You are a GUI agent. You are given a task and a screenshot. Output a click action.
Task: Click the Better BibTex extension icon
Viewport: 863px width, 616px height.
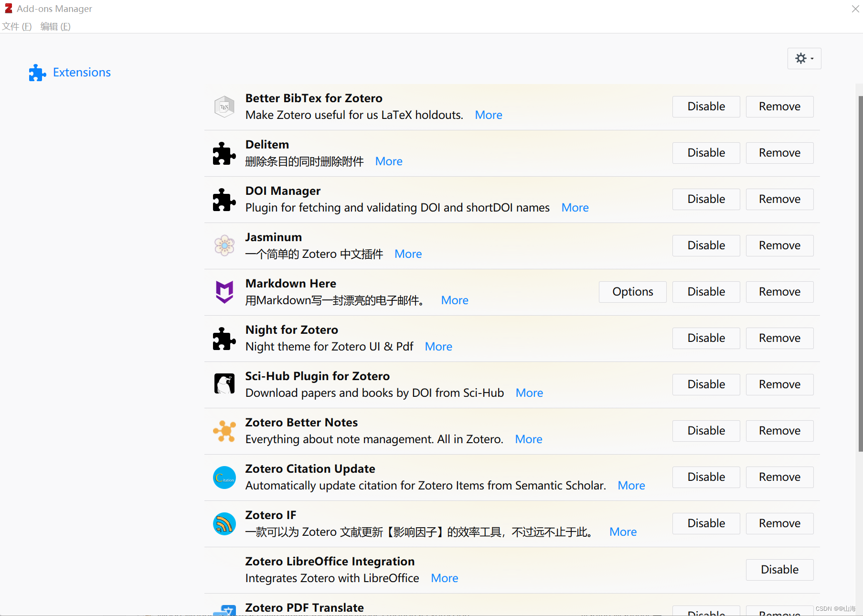coord(224,106)
